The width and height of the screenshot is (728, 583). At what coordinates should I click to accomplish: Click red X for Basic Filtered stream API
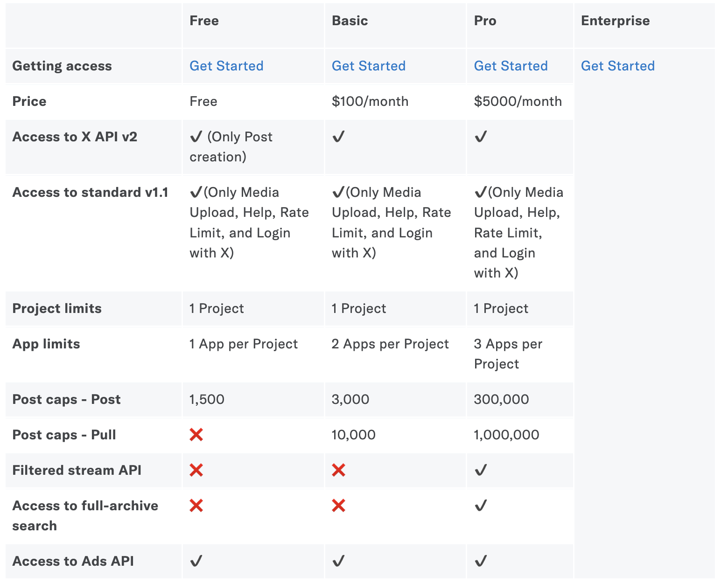[x=339, y=470]
